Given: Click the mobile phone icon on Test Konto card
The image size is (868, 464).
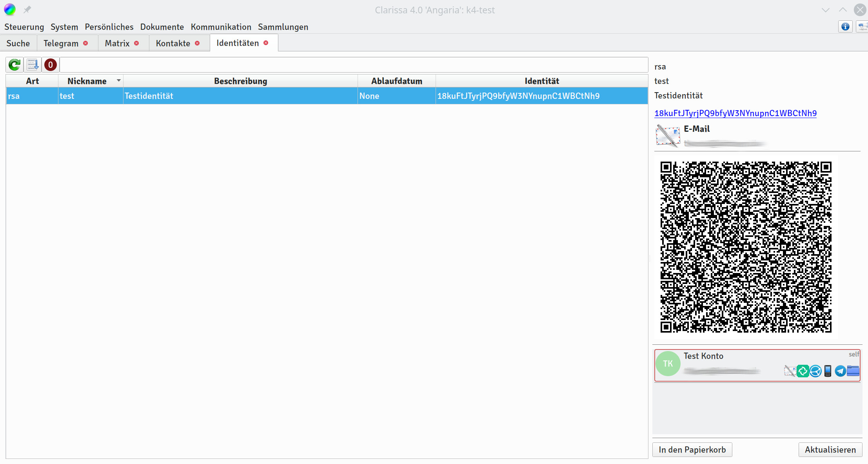Looking at the screenshot, I should [x=828, y=371].
